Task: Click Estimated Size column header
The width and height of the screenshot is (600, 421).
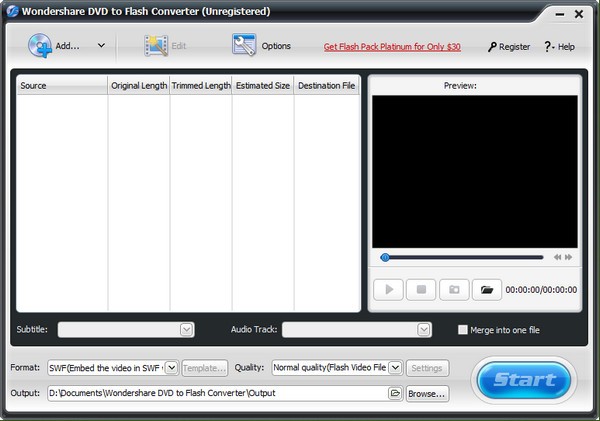Action: coord(263,85)
